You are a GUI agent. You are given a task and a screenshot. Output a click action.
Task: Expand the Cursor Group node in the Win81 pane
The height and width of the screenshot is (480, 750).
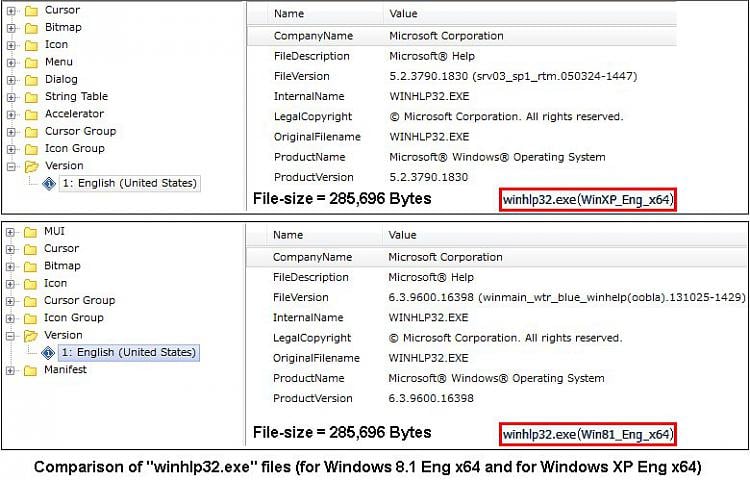[x=10, y=301]
